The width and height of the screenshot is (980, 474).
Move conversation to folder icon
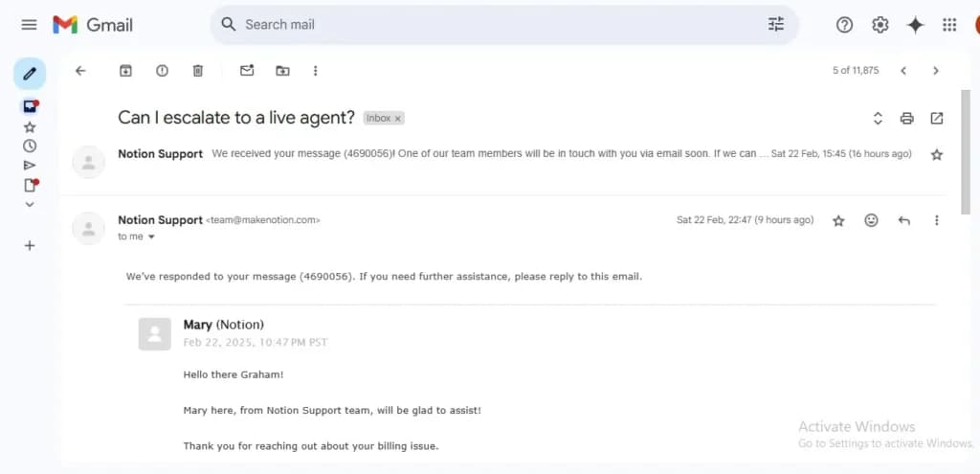[282, 71]
